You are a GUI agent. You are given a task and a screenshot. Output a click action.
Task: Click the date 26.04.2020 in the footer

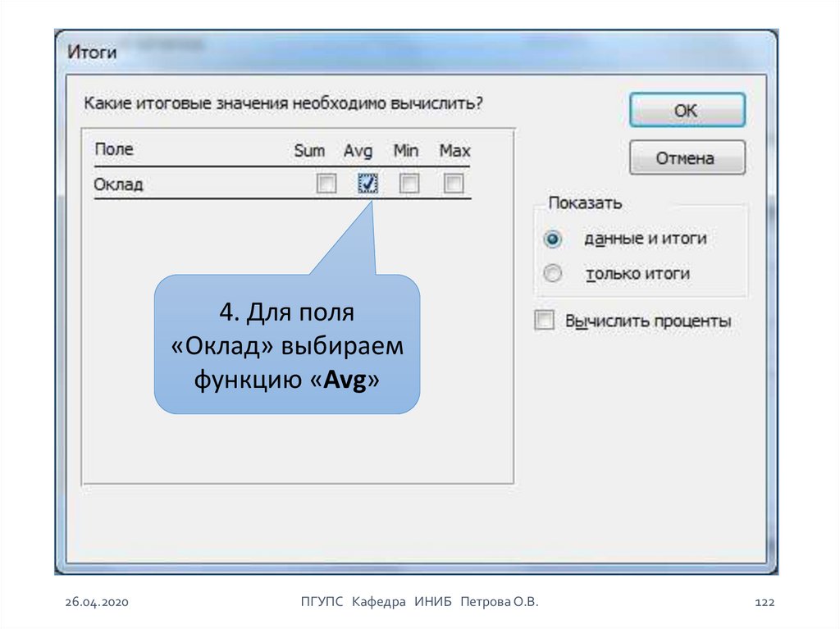pos(97,603)
